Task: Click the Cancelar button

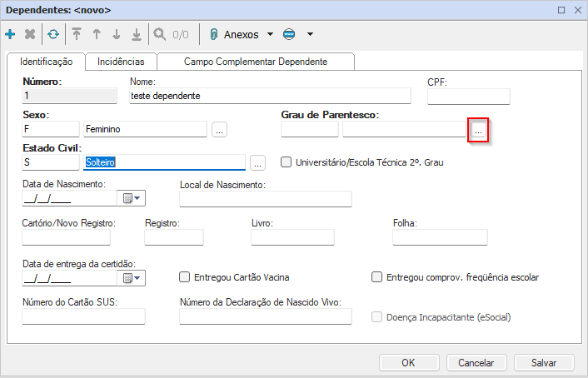Action: (476, 362)
